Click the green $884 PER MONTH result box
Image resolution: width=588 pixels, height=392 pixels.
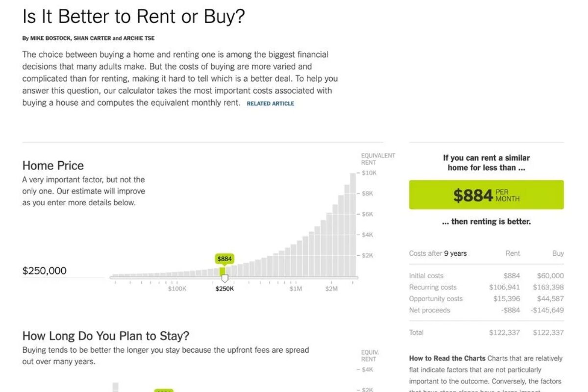click(486, 195)
